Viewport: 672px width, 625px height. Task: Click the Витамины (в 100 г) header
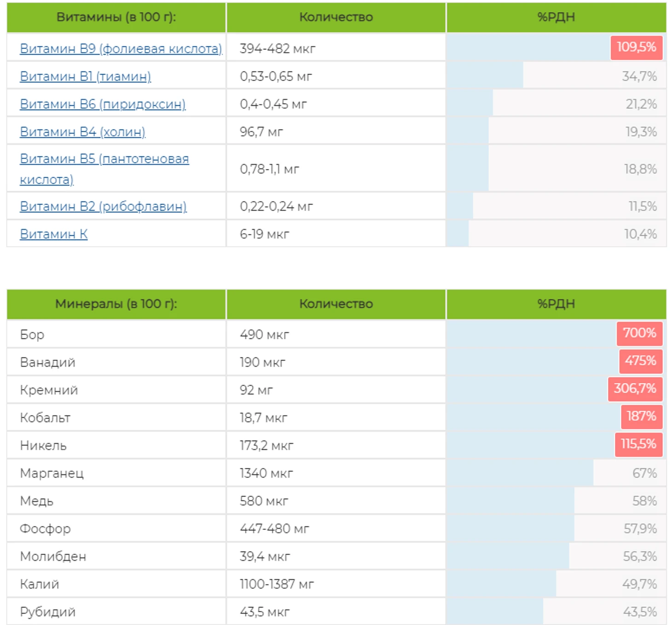point(116,18)
